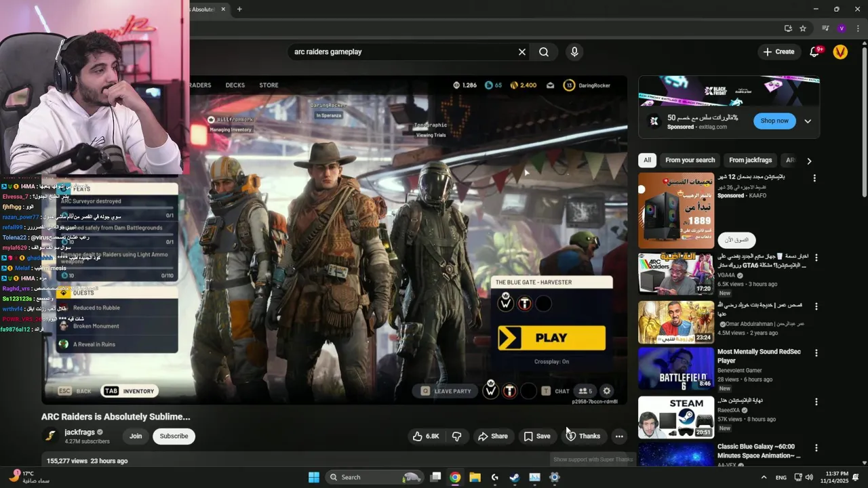The height and width of the screenshot is (488, 868).
Task: Open Logitech G HUB from taskbar
Action: pyautogui.click(x=495, y=477)
